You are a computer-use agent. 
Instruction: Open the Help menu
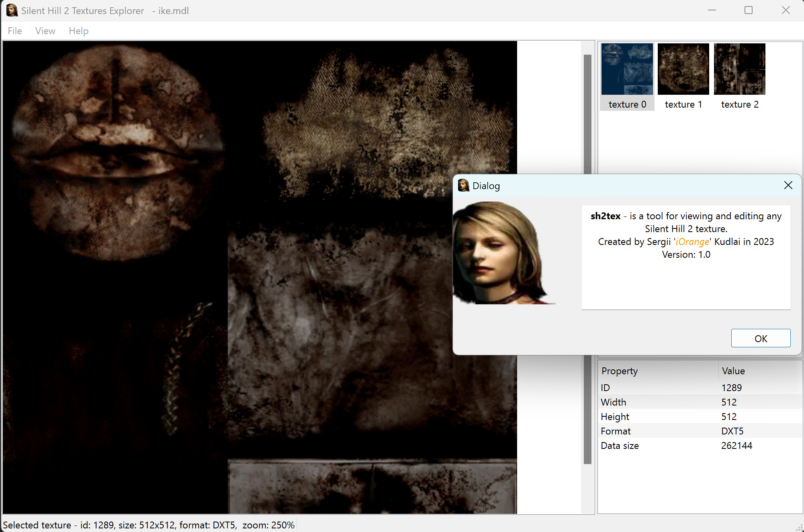78,31
